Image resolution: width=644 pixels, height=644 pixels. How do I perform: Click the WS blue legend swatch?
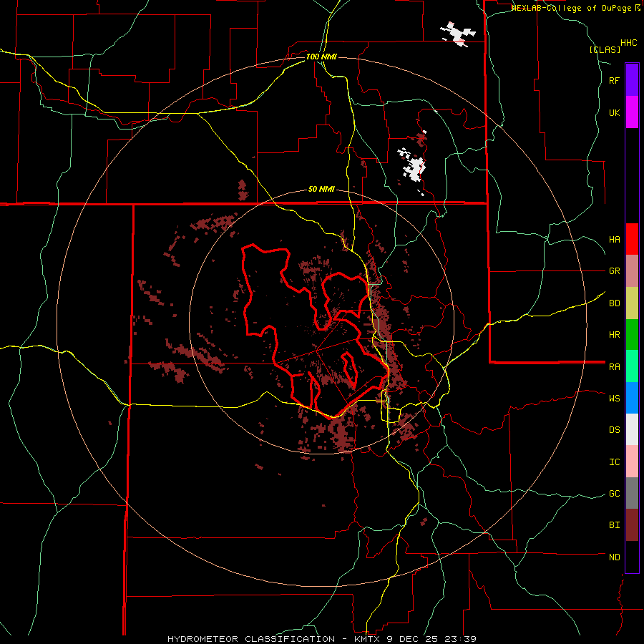point(632,398)
